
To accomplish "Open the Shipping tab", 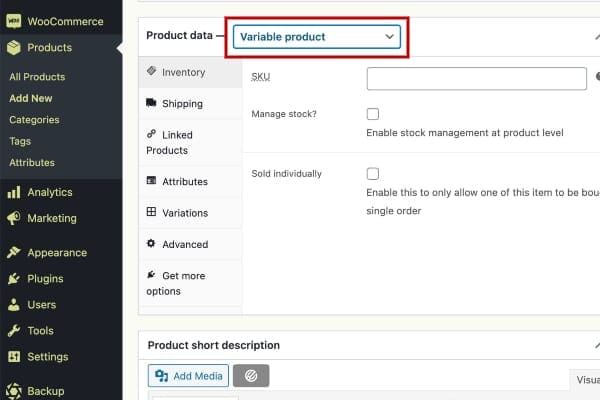I will [182, 104].
